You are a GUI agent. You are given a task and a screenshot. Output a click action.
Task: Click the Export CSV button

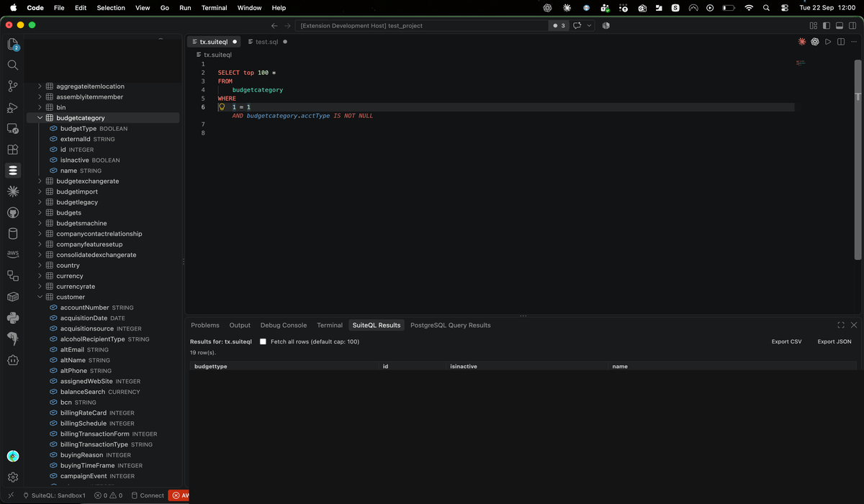tap(786, 342)
